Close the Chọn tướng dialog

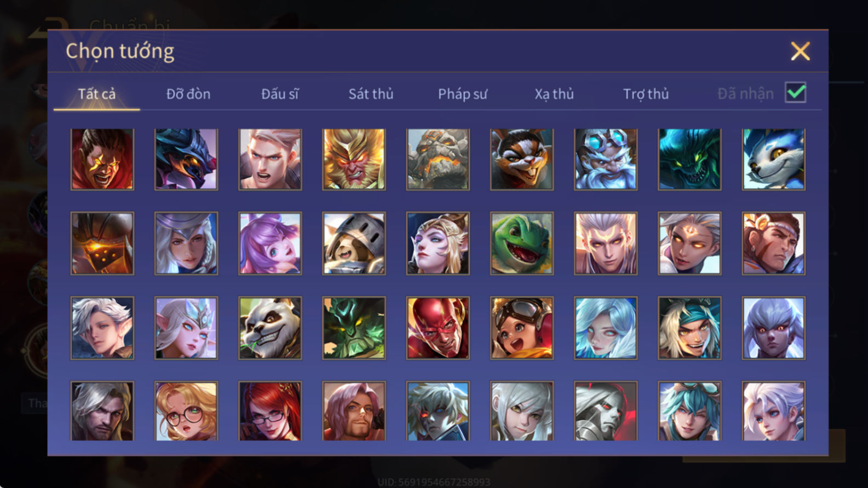800,51
